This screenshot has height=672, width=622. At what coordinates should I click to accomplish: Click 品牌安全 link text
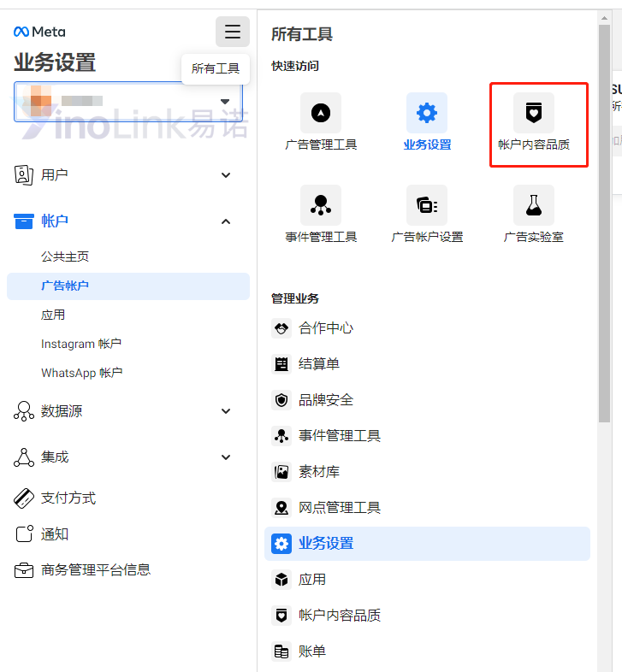pyautogui.click(x=326, y=400)
